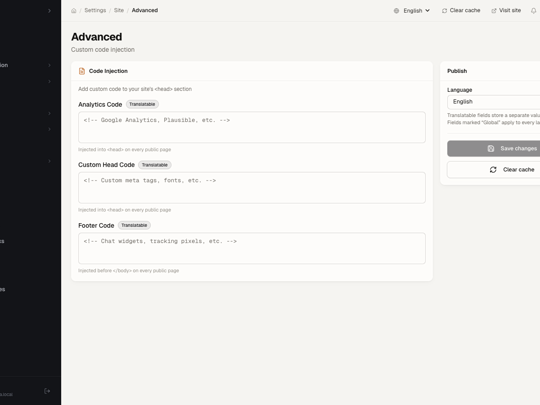Focus the Custom Head Code text area
This screenshot has width=540, height=405.
click(x=252, y=188)
